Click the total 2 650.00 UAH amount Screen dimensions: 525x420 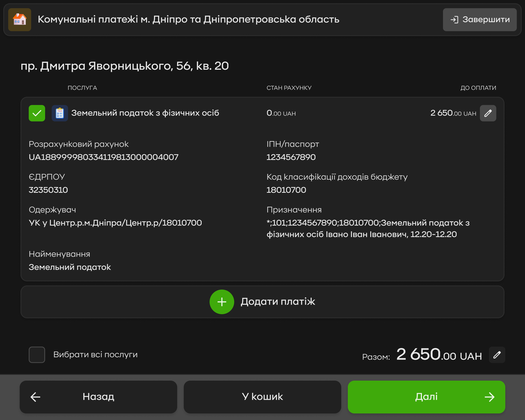coord(439,355)
